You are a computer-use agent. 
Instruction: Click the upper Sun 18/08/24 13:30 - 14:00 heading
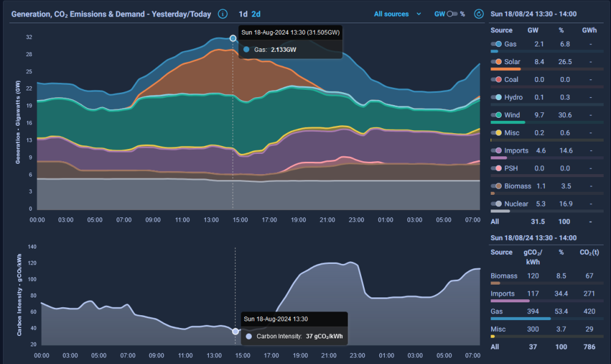[533, 14]
